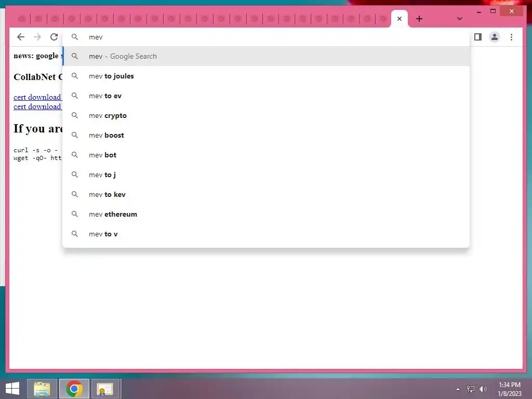Choose the 'mev to joules' suggestion
The image size is (532, 399).
click(x=266, y=76)
